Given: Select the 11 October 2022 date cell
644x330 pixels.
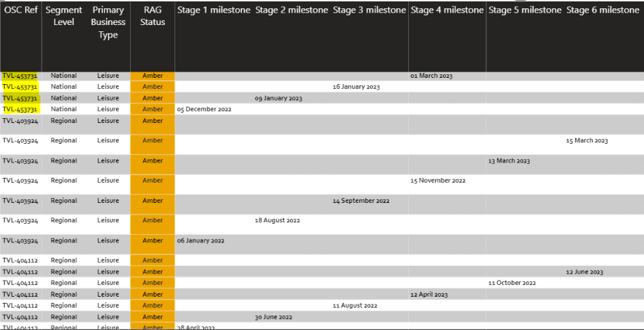Looking at the screenshot, I should 512,283.
